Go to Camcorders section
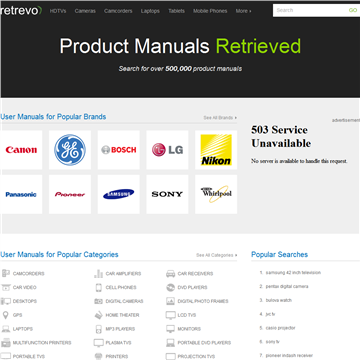The image size is (360, 360). [x=118, y=11]
